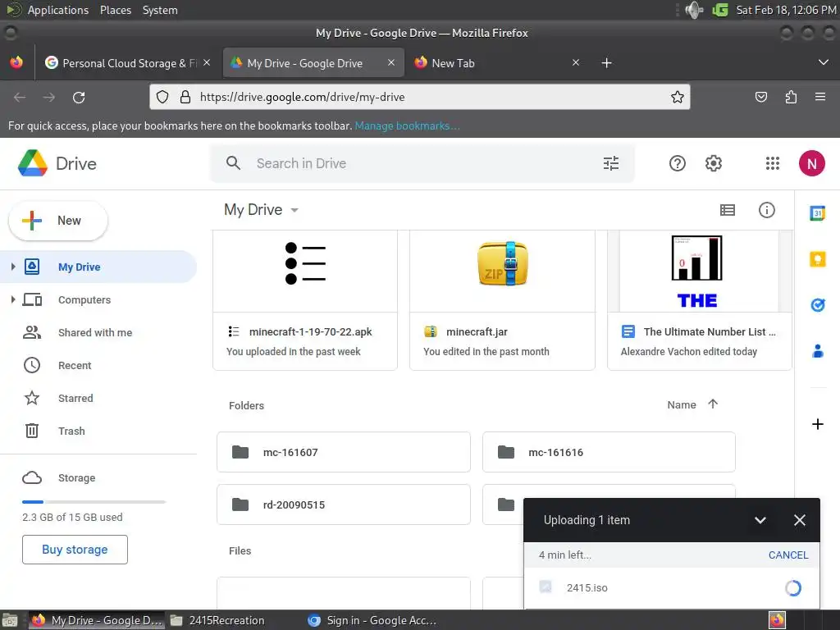Open My Drive title dropdown arrow
The image size is (840, 630).
click(x=294, y=210)
